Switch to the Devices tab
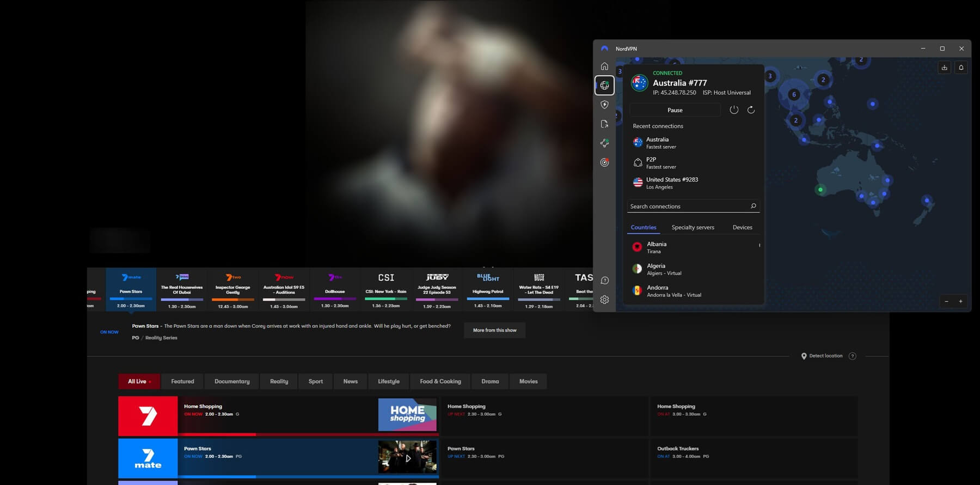980x485 pixels. (742, 227)
